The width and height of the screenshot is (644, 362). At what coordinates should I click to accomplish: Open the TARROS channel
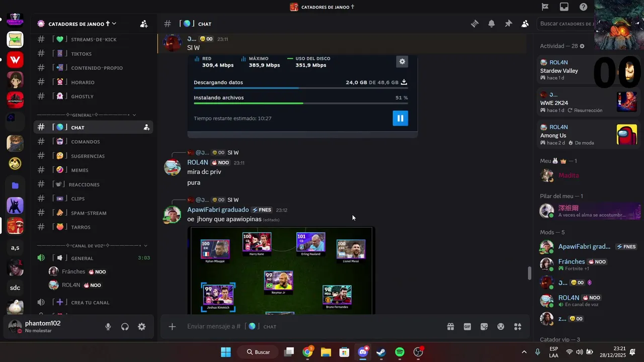[x=94, y=227]
